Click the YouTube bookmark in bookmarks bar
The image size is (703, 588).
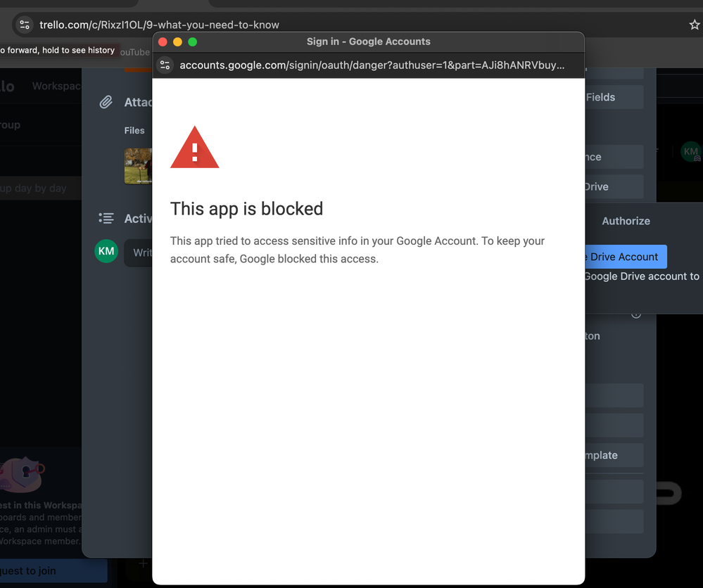point(135,53)
